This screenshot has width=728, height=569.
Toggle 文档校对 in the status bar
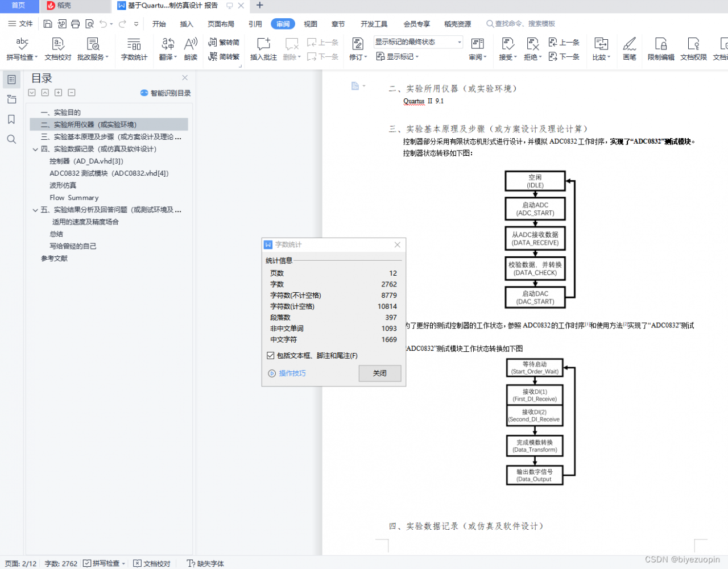tap(152, 563)
